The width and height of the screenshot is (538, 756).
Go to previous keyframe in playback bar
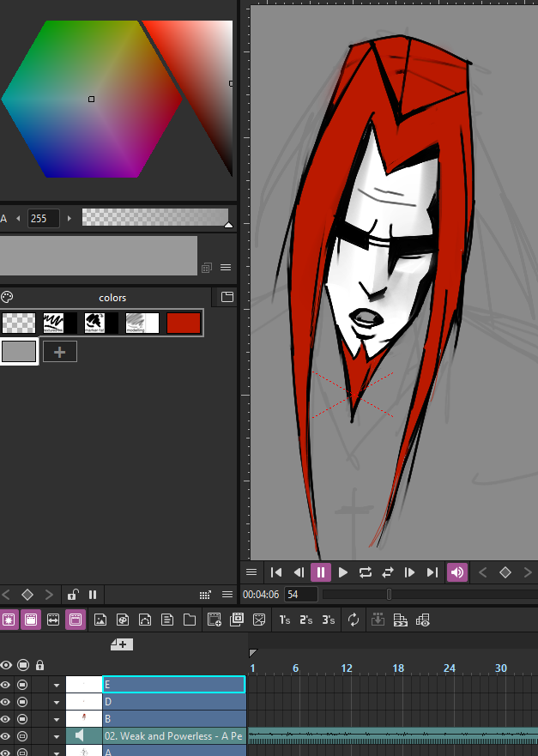(482, 572)
